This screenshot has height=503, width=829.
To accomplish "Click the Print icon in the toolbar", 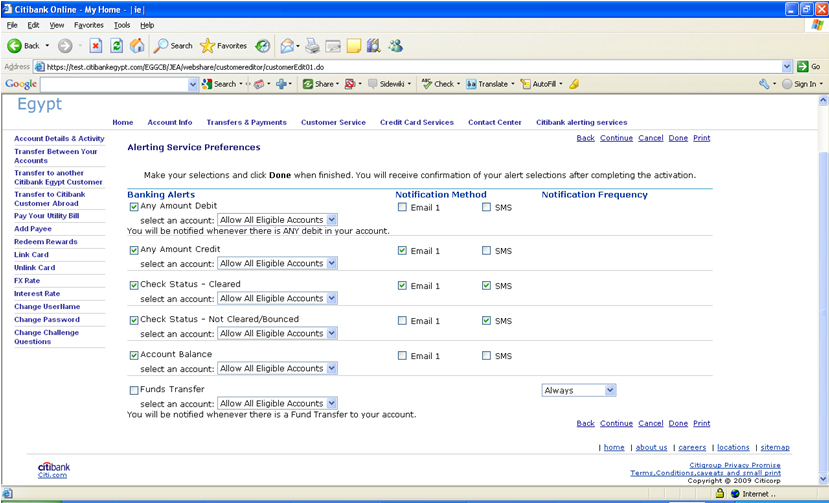I will point(312,46).
